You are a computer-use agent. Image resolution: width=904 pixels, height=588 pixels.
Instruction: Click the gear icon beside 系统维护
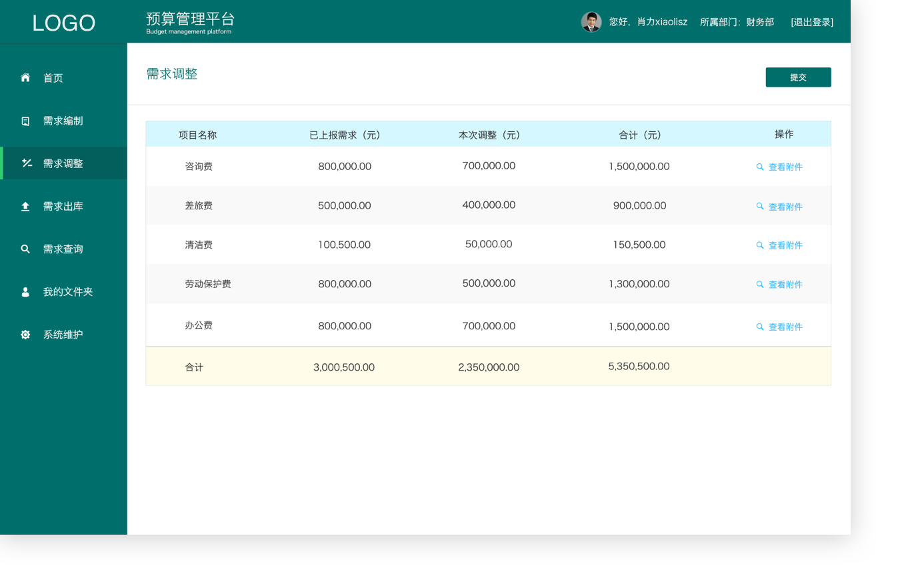[x=25, y=335]
